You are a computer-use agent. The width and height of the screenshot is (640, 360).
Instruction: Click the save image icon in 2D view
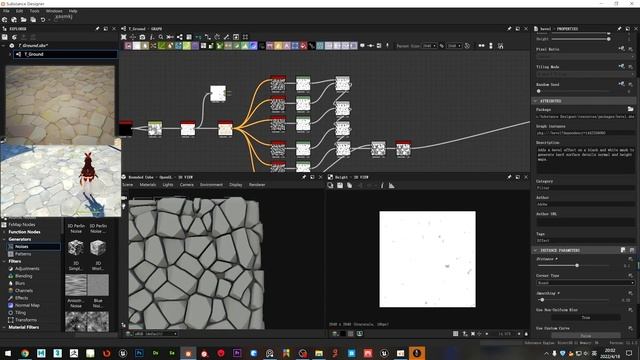[340, 185]
